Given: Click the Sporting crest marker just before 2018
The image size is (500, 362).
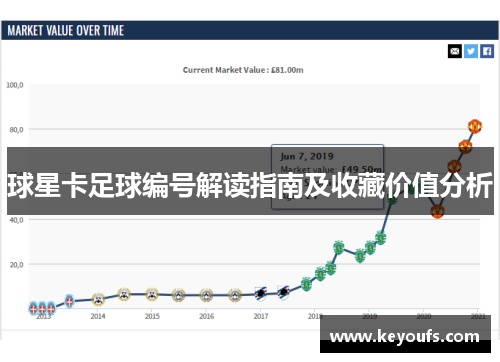Looking at the screenshot, I should click(x=306, y=284).
